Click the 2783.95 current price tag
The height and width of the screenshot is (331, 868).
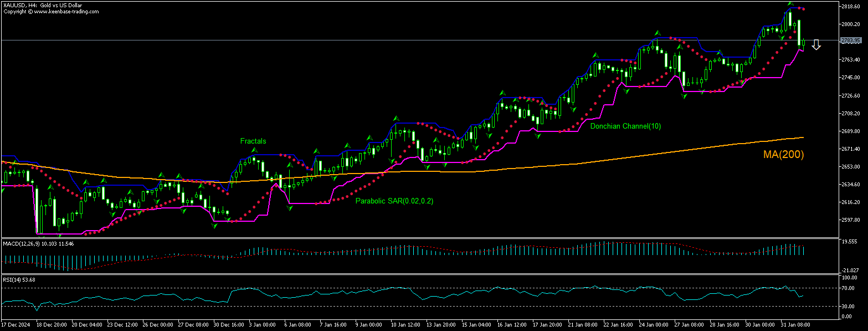point(851,40)
